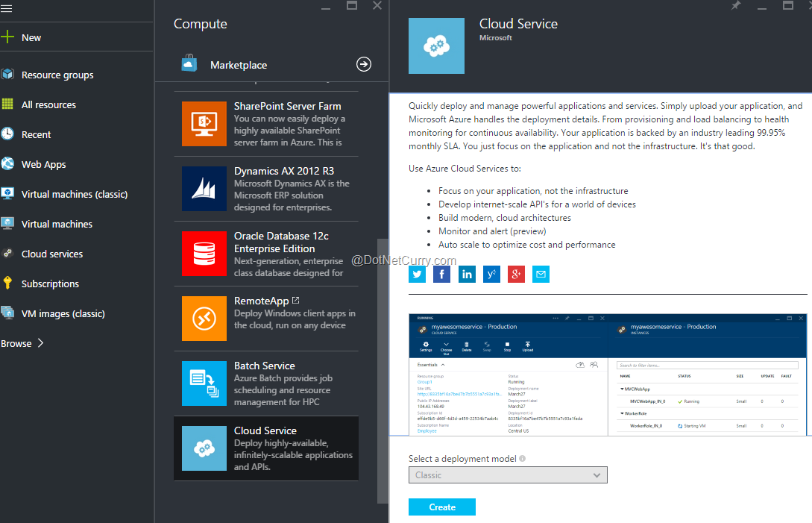Share on Yammer icon
The image size is (812, 523).
tap(491, 275)
